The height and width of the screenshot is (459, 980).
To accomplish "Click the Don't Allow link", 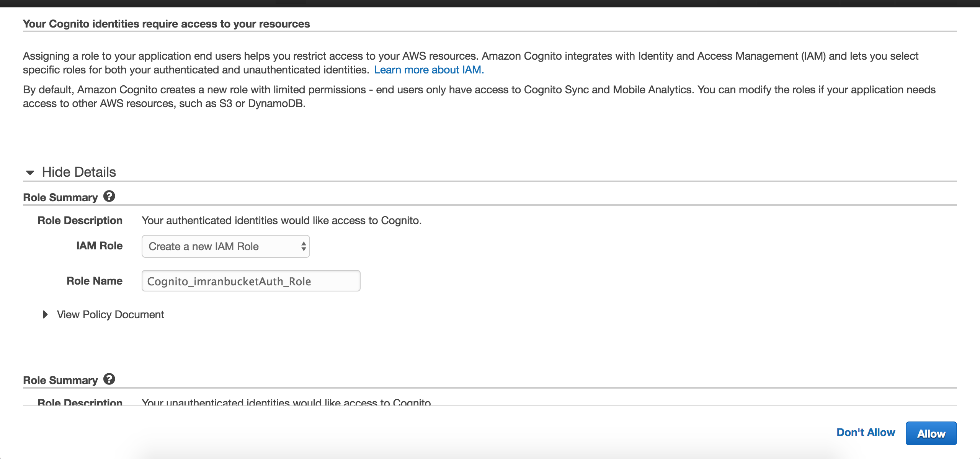I will (x=866, y=433).
